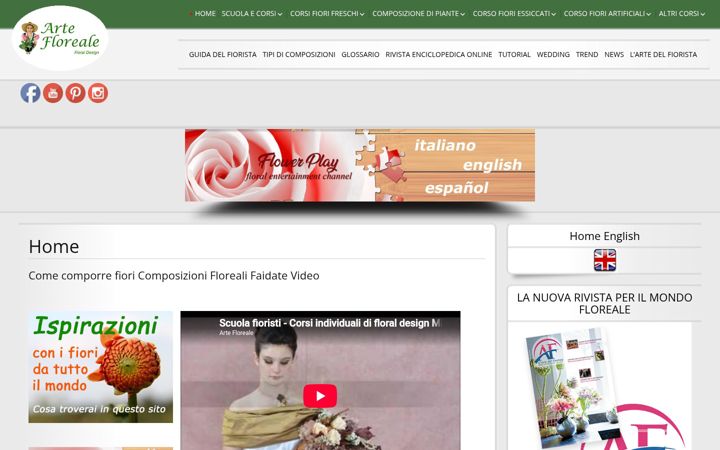Select italiano on the Flower Play banner
Image resolution: width=720 pixels, height=450 pixels.
point(445,146)
